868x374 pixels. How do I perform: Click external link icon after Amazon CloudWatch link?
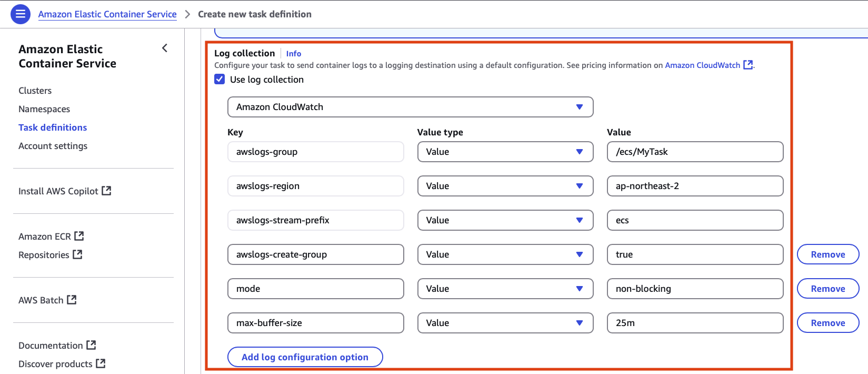[747, 65]
